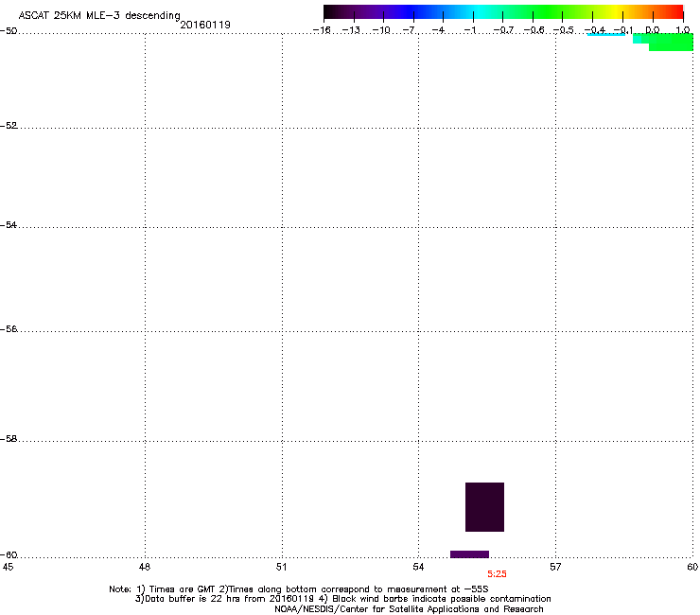Click the latitude label -56
Screen dimensions: 700x615
[x=9, y=329]
